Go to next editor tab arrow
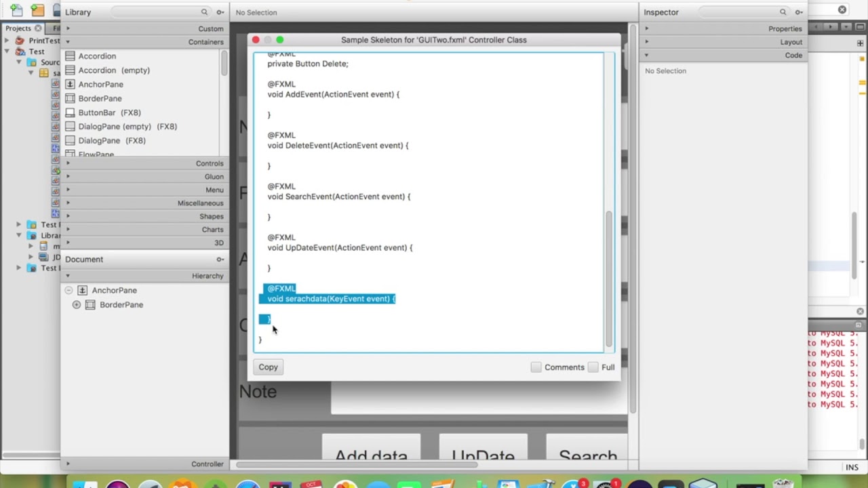 (832, 27)
